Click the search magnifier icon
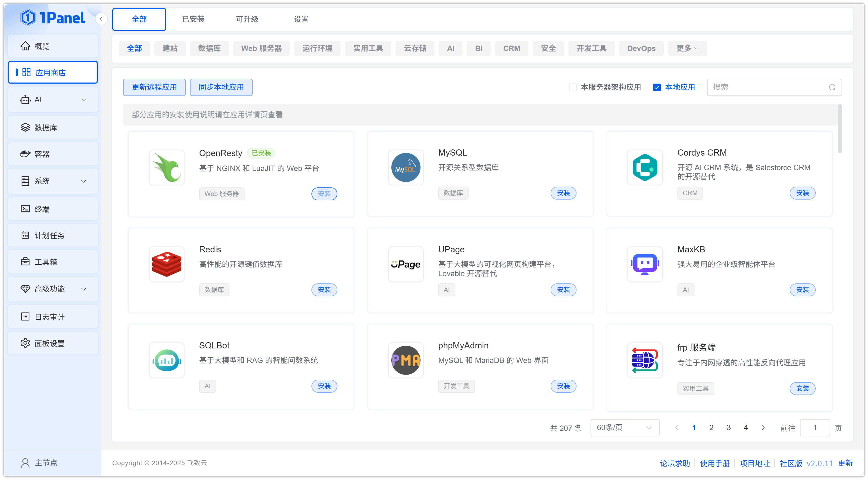Image resolution: width=868 pixels, height=480 pixels. click(x=832, y=87)
